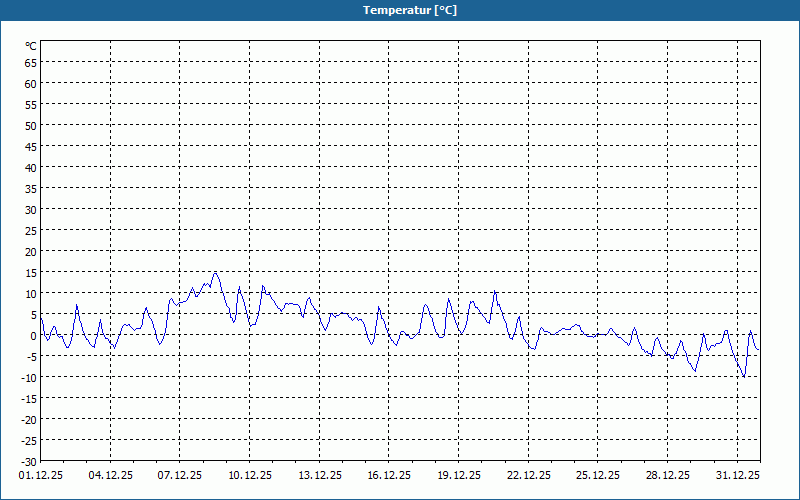Click the highest temperature peak near 15°C

click(x=215, y=273)
